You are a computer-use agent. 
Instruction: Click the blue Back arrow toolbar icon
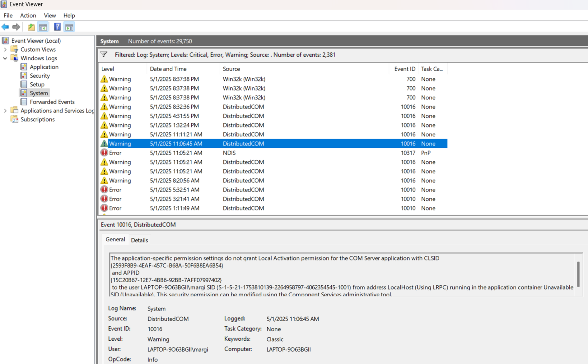(x=5, y=27)
